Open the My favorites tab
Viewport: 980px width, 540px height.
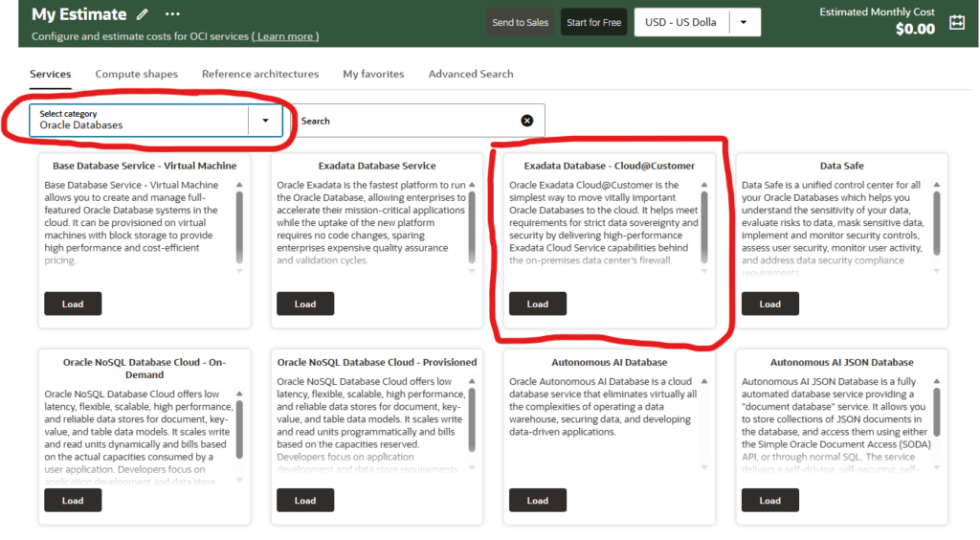click(x=373, y=74)
